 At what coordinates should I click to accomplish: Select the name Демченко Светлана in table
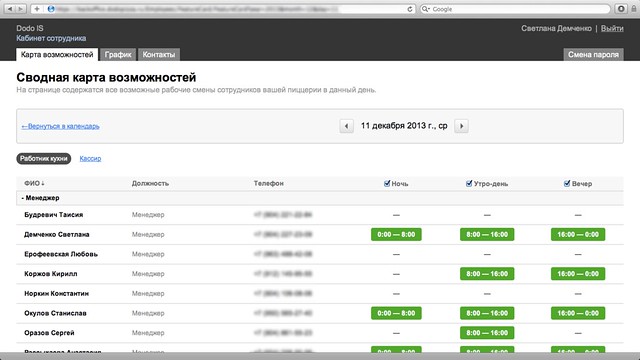coord(56,234)
